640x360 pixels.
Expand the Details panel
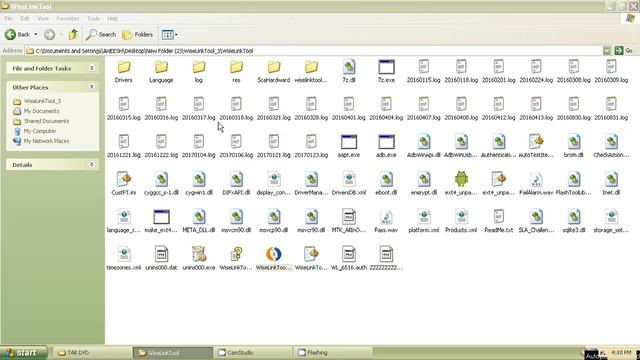92,164
